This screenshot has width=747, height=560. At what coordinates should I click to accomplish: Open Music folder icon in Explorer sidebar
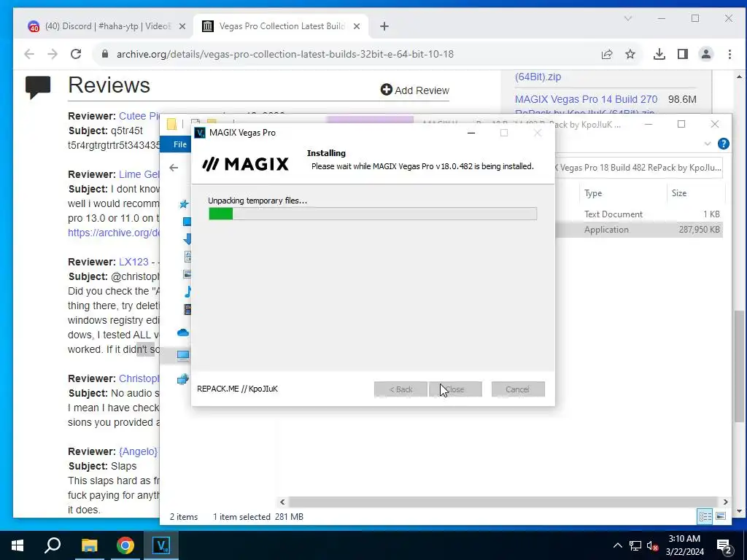(187, 292)
